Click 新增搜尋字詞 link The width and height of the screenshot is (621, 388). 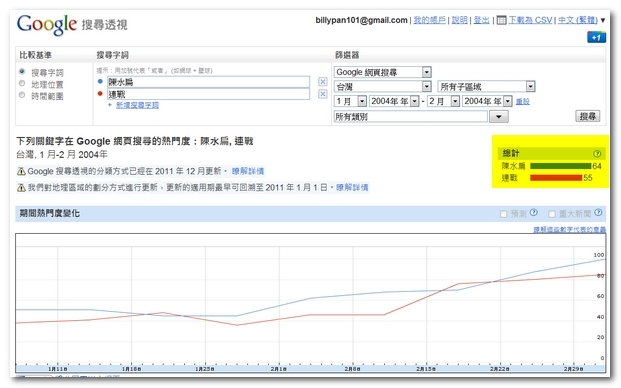137,105
